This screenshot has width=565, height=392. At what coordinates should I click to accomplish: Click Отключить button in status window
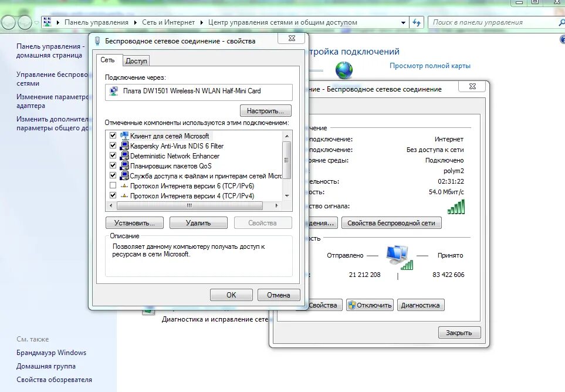point(370,305)
